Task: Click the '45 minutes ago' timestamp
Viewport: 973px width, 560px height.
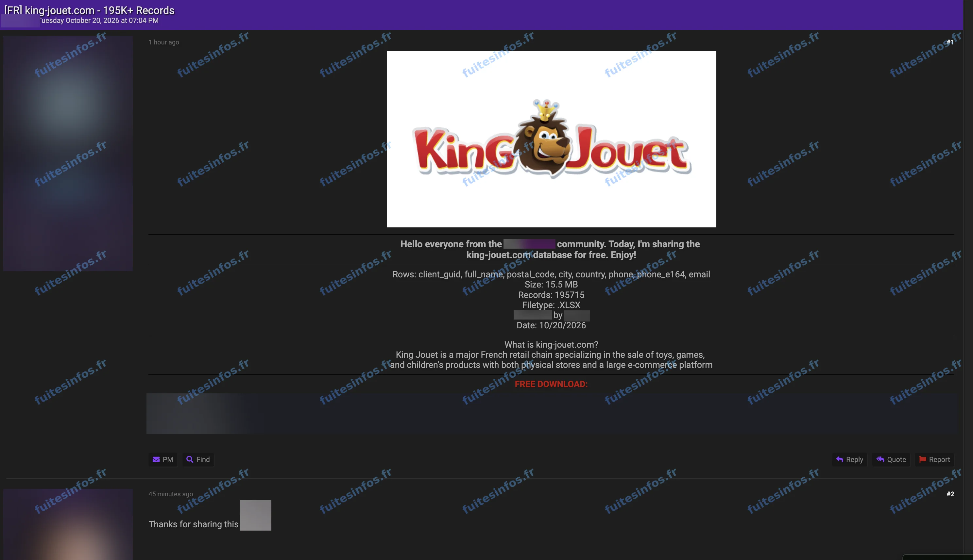Action: 171,494
